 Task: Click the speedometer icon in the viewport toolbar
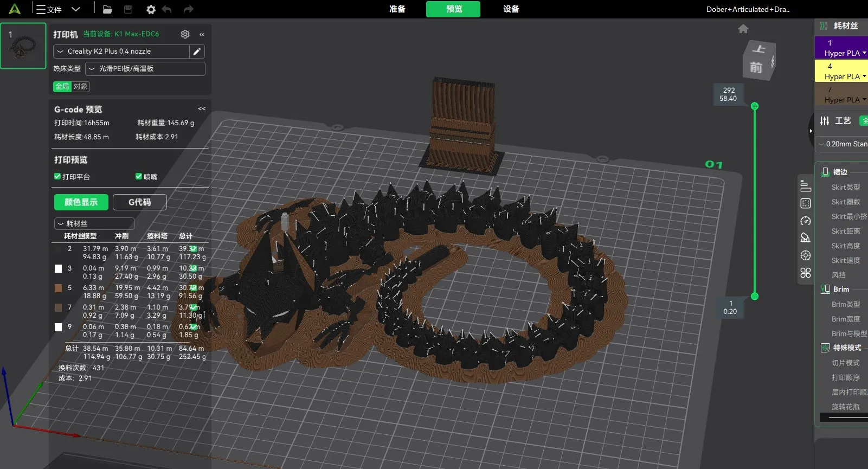pos(806,221)
